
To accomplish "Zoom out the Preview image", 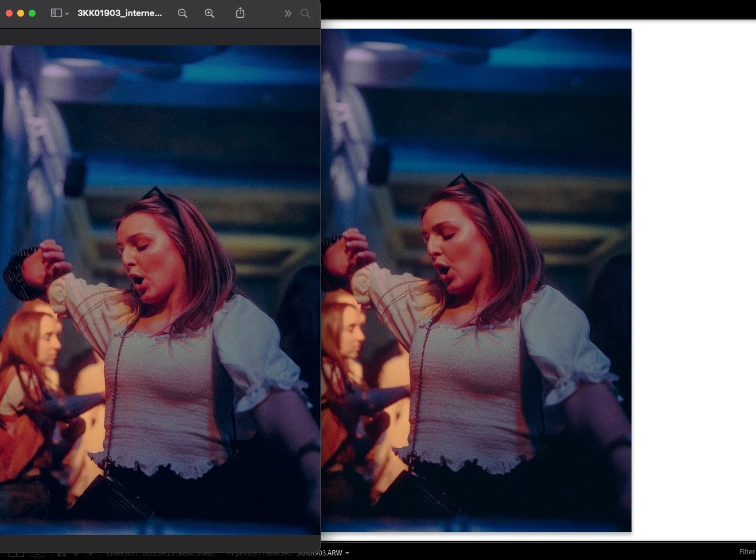I will point(182,13).
